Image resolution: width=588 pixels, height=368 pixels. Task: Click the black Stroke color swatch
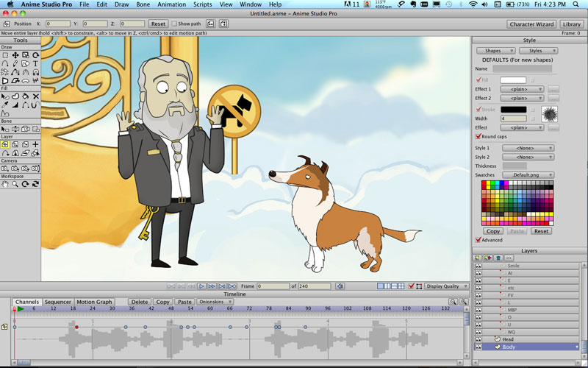click(x=513, y=109)
